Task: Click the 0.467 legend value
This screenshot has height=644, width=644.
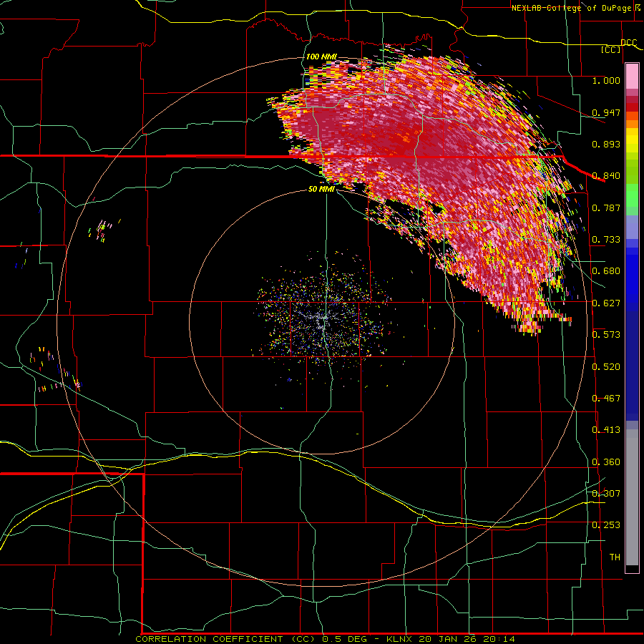Action: point(606,399)
